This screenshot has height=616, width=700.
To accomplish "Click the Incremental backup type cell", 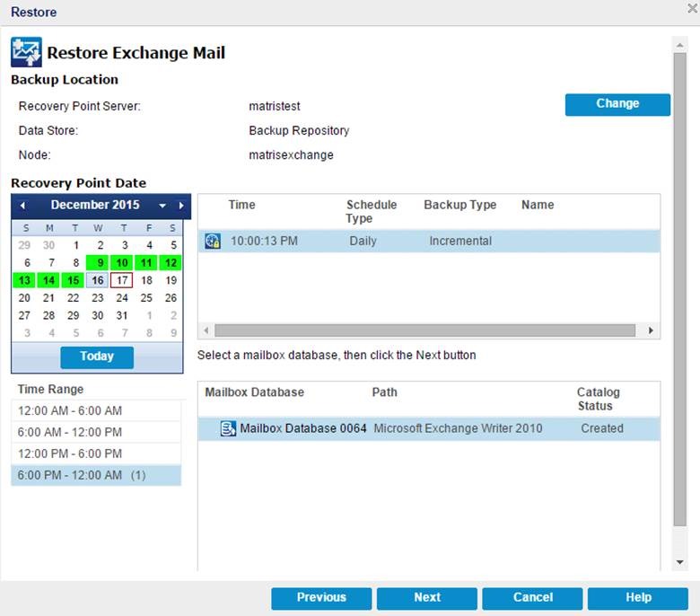I will coord(460,241).
